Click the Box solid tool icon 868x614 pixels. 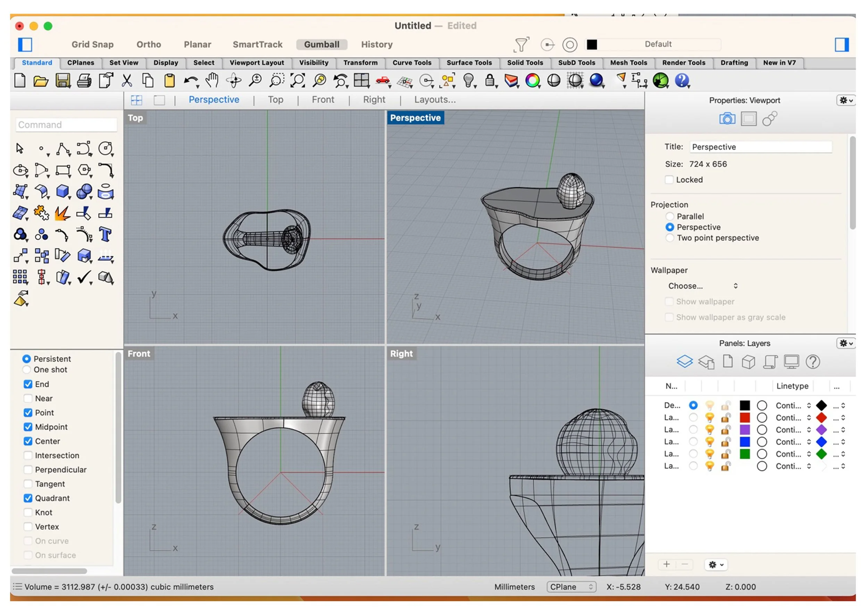pos(62,191)
